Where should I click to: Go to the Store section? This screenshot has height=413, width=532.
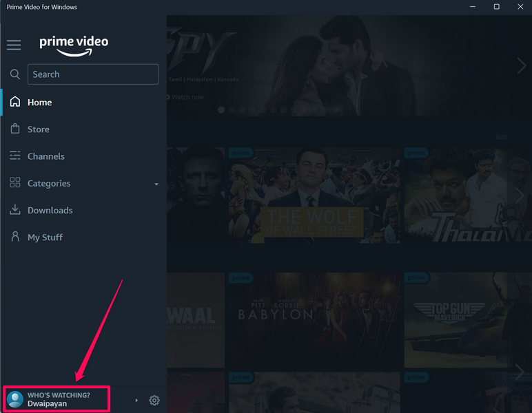(x=39, y=129)
